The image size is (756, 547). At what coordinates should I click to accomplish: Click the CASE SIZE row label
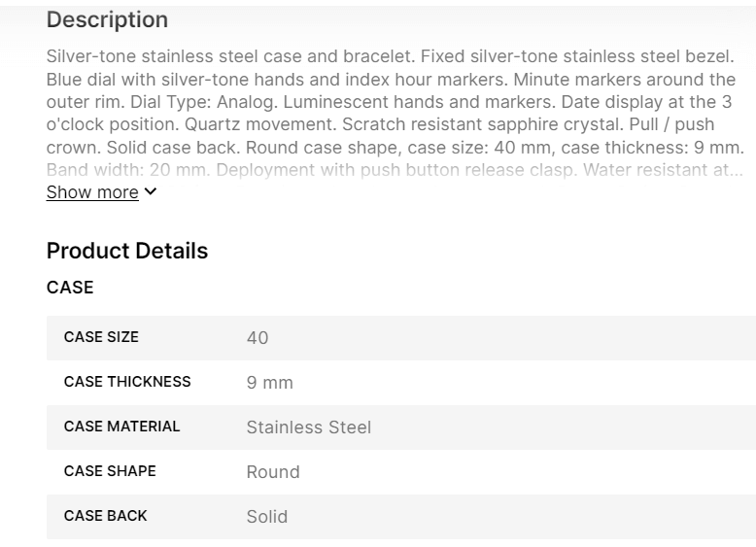(101, 337)
